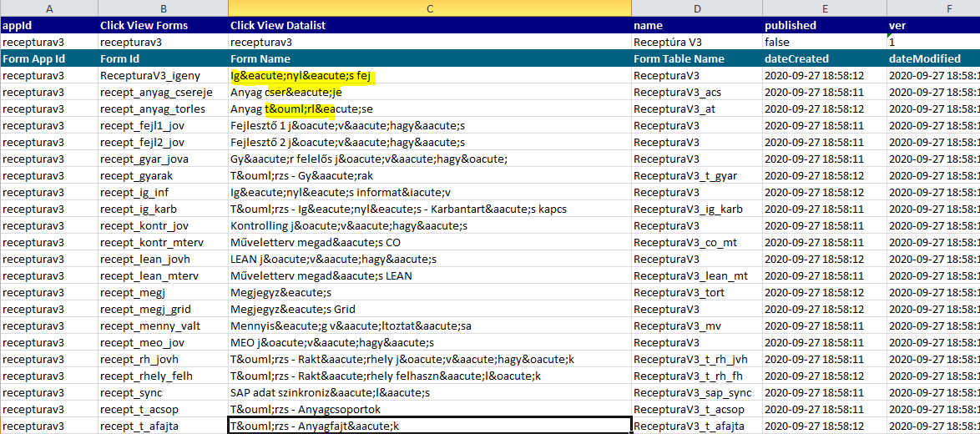Click the column C header
This screenshot has height=434, width=980.
pyautogui.click(x=429, y=8)
